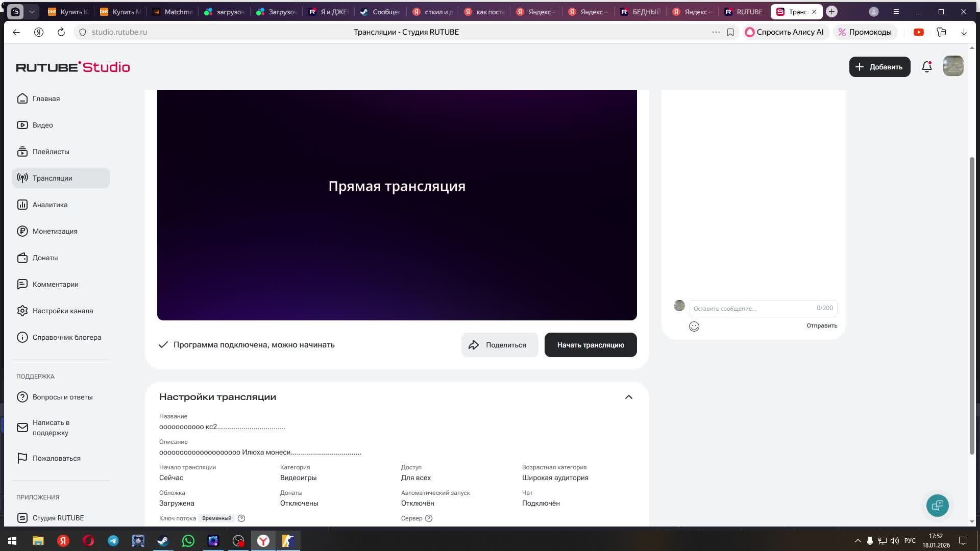Open Монетизация page

pos(61,231)
